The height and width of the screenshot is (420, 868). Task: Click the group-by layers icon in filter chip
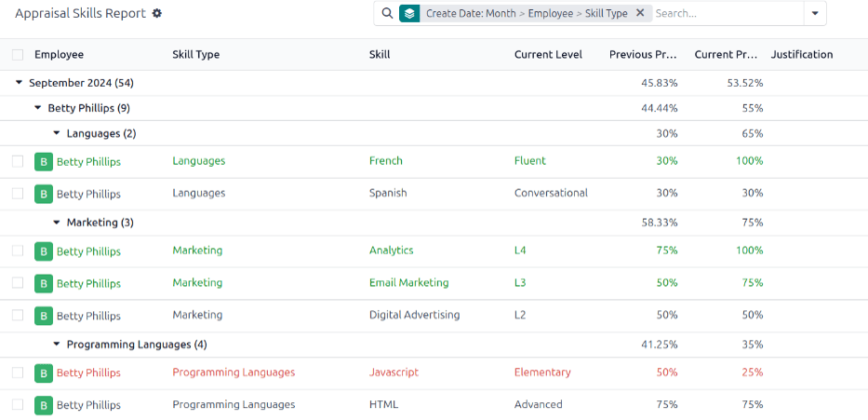[x=409, y=14]
